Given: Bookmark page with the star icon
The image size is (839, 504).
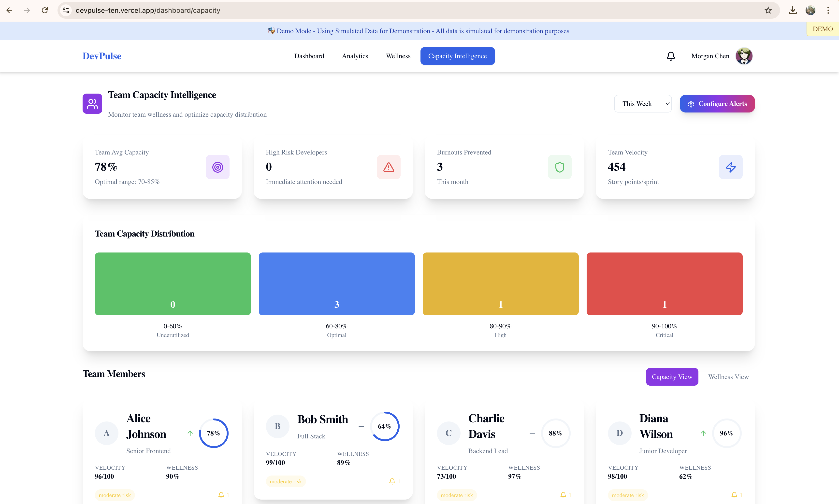Looking at the screenshot, I should 768,11.
